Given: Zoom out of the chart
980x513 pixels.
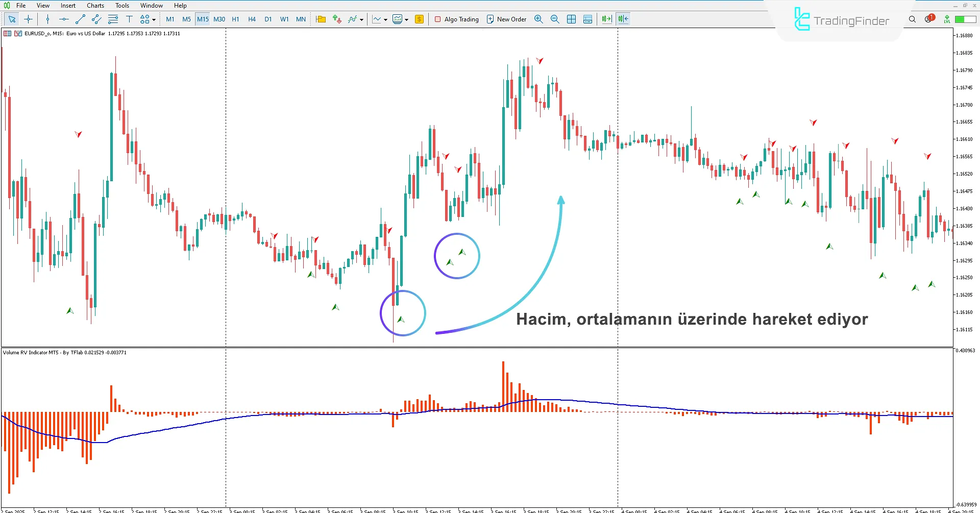Looking at the screenshot, I should point(555,19).
